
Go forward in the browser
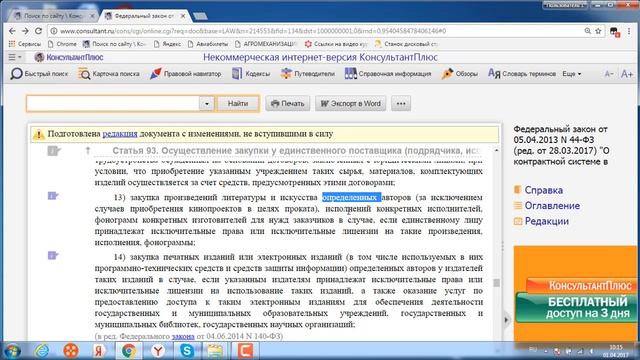[25, 31]
